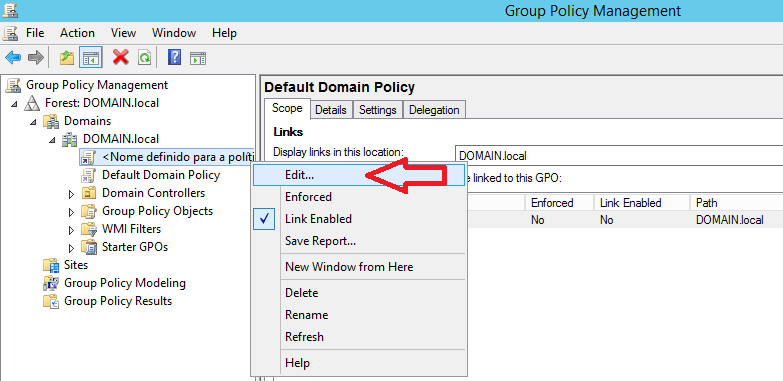The image size is (783, 381).
Task: Switch to the Details tab
Action: (x=331, y=110)
